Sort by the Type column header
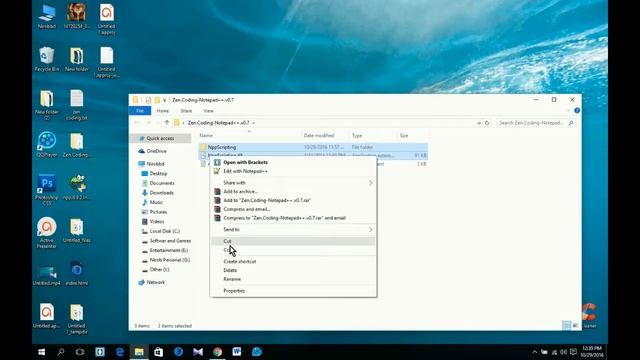 pos(357,136)
